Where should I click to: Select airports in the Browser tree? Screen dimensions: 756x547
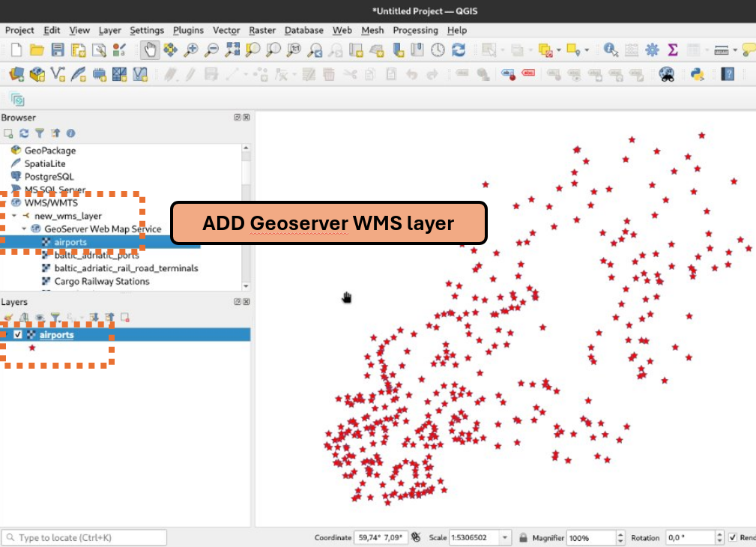pos(70,242)
